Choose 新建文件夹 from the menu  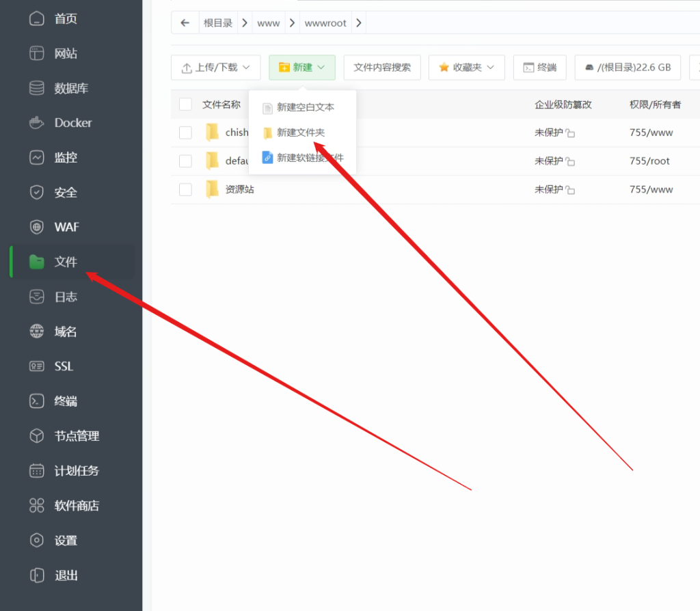(x=300, y=133)
